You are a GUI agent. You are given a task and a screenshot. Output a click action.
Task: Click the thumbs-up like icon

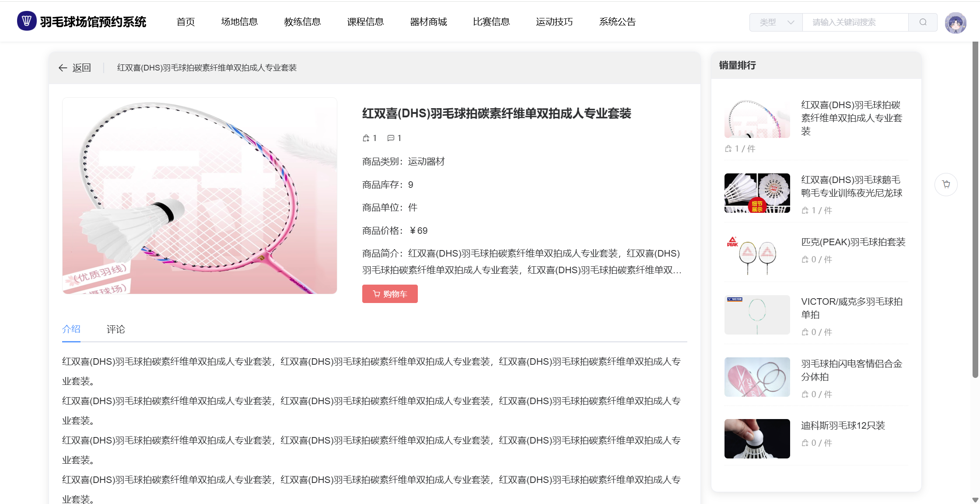point(366,138)
